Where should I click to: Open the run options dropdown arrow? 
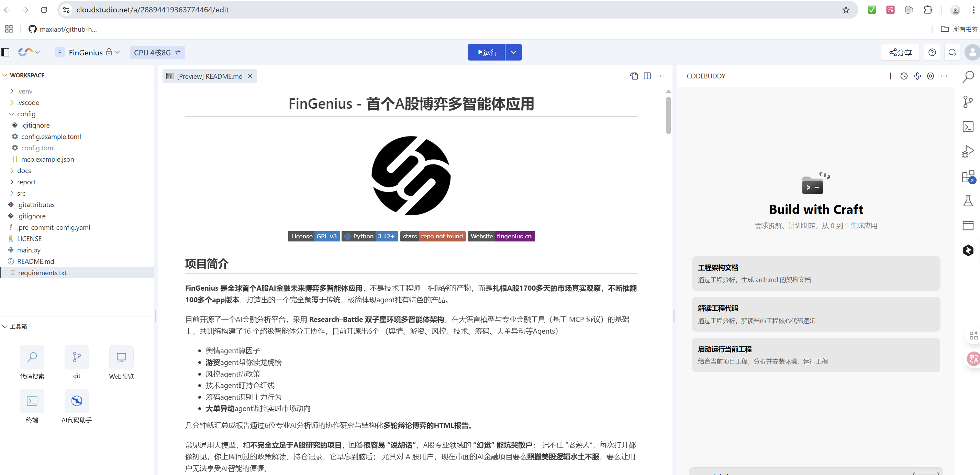(x=514, y=52)
